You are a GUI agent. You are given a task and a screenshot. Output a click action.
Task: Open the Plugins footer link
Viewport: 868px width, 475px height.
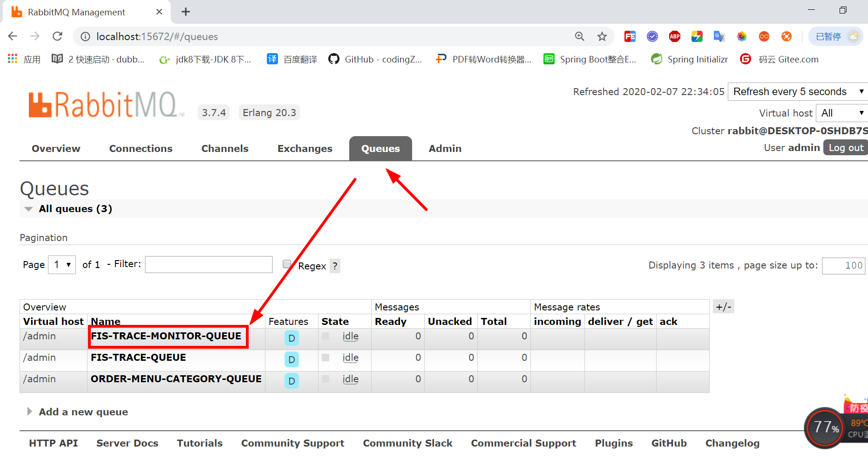tap(614, 443)
